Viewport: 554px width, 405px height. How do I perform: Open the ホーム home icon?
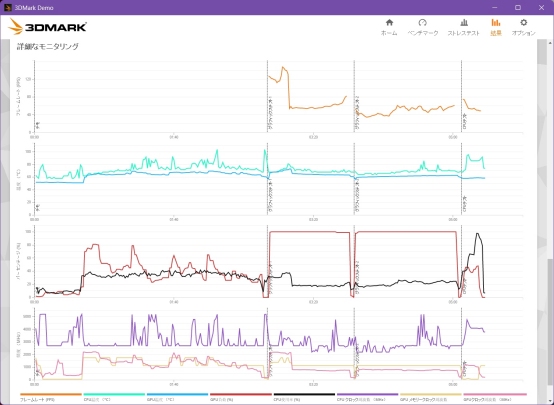(389, 23)
